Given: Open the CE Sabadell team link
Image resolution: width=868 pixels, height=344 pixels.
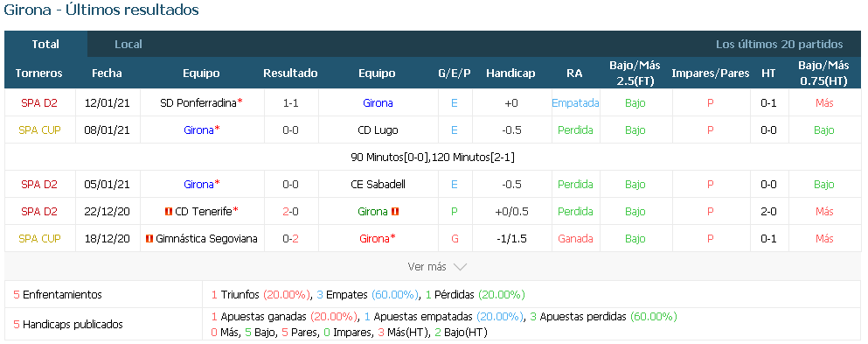Looking at the screenshot, I should point(378,185).
